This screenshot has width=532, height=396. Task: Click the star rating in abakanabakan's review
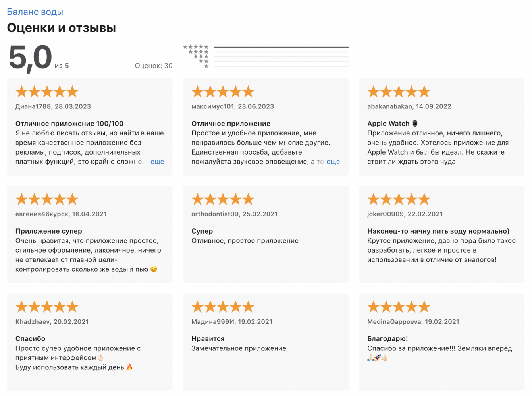(399, 92)
